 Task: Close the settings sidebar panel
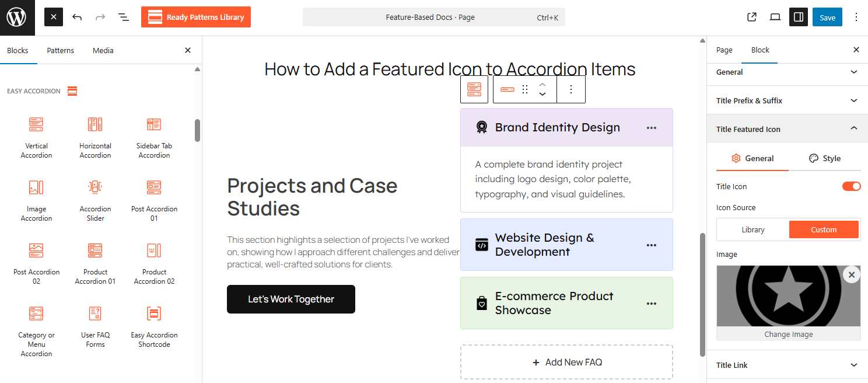(x=856, y=50)
